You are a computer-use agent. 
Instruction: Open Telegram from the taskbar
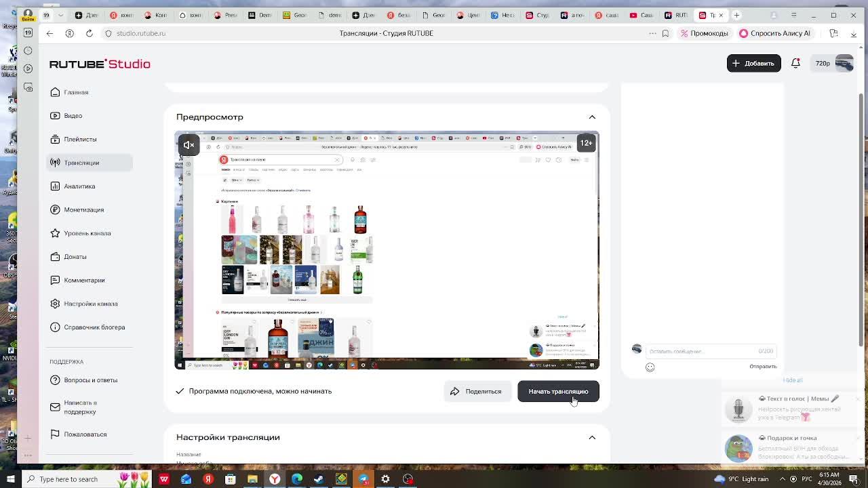[363, 479]
